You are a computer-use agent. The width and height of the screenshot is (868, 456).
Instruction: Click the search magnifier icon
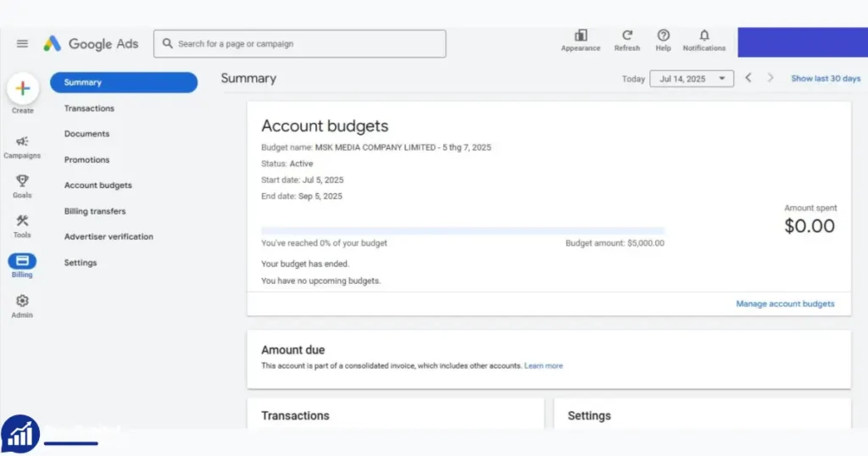(167, 43)
